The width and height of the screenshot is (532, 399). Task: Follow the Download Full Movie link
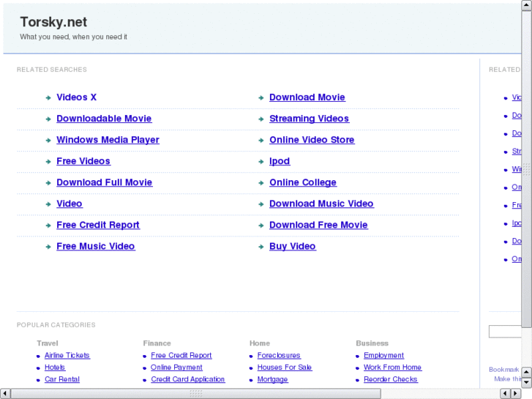104,182
